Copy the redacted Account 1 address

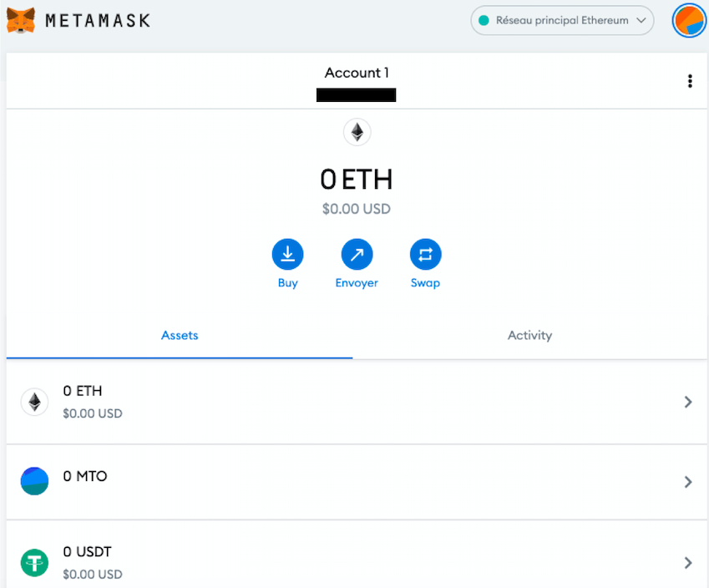357,95
